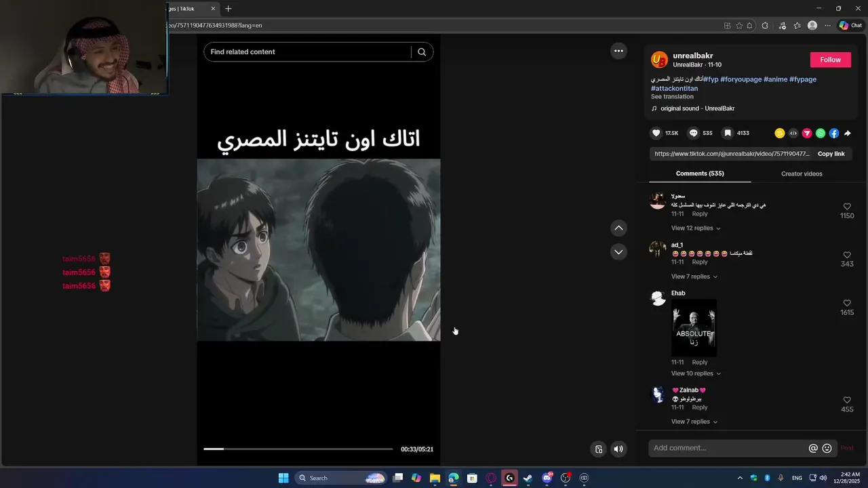The width and height of the screenshot is (868, 488).
Task: Share video to Facebook
Action: pos(834,134)
